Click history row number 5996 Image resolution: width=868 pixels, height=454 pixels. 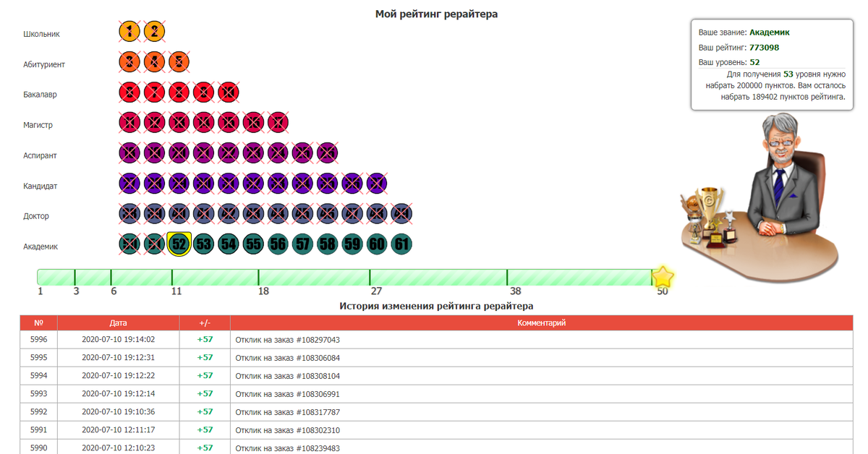click(38, 340)
